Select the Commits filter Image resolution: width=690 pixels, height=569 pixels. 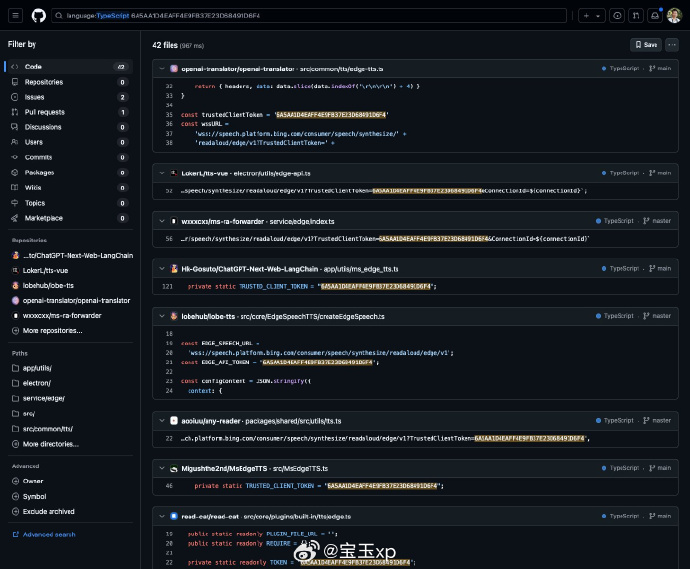click(x=70, y=158)
